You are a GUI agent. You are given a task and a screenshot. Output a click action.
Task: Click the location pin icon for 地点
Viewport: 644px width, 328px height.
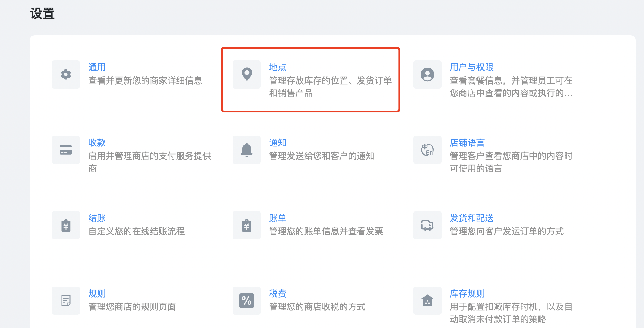point(247,74)
